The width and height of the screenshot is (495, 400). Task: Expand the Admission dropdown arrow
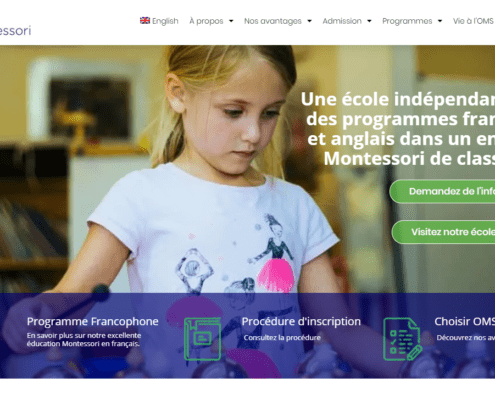[369, 21]
